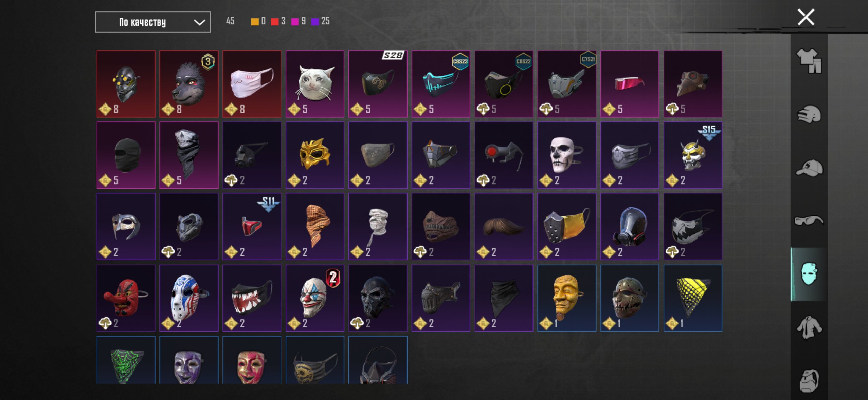Open the outfits category in sidebar
Image resolution: width=868 pixels, height=400 pixels.
pos(809,60)
